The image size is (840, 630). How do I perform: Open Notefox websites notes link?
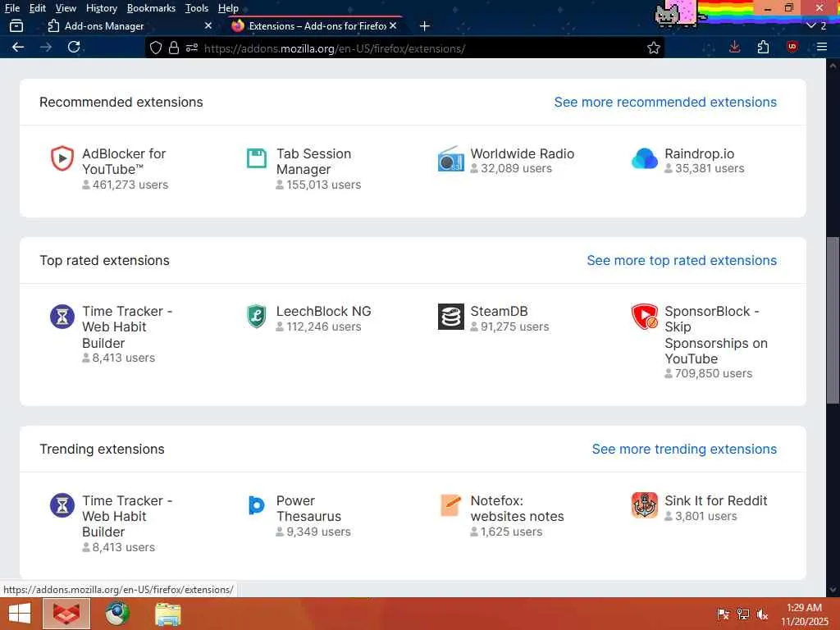point(517,509)
